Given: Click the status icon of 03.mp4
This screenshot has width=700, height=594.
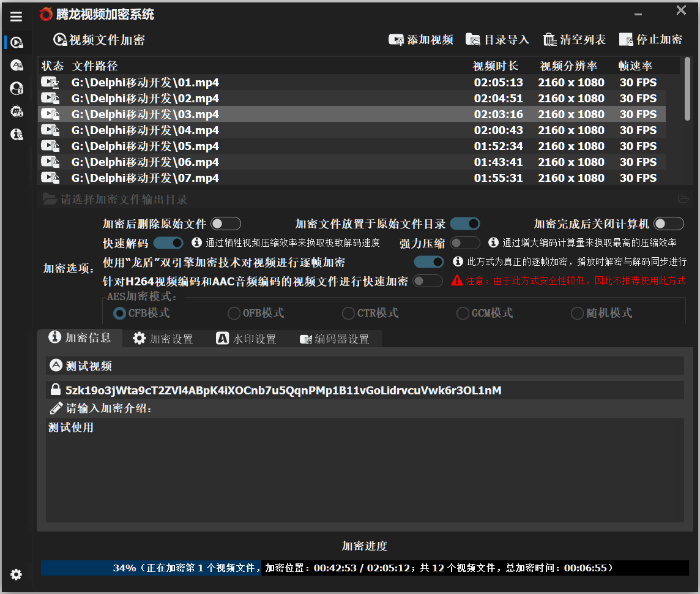Looking at the screenshot, I should [x=50, y=115].
